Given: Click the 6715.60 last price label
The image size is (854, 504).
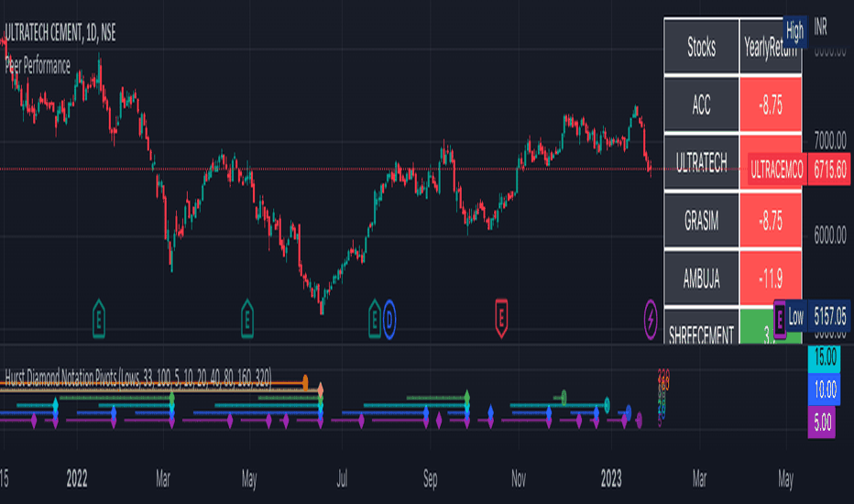Looking at the screenshot, I should pyautogui.click(x=829, y=170).
